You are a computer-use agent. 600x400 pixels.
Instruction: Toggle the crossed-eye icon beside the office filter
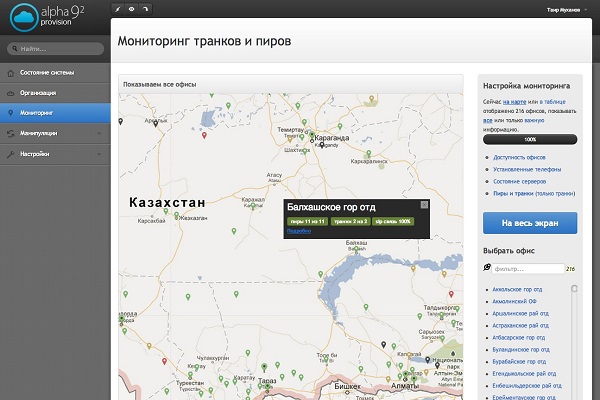click(x=487, y=267)
